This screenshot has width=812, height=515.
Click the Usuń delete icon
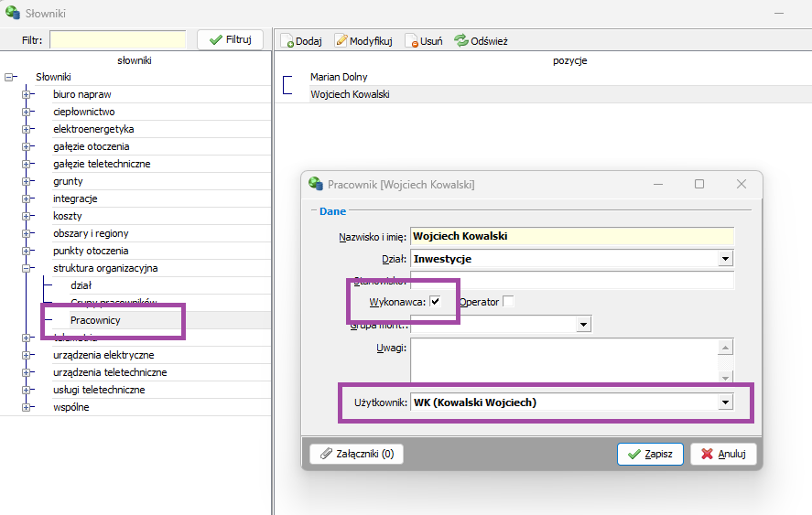click(x=412, y=41)
